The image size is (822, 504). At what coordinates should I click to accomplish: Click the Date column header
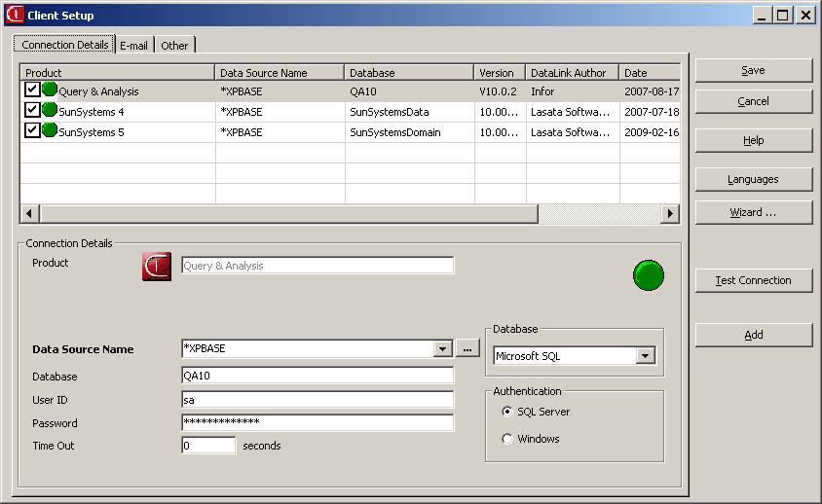pyautogui.click(x=650, y=72)
